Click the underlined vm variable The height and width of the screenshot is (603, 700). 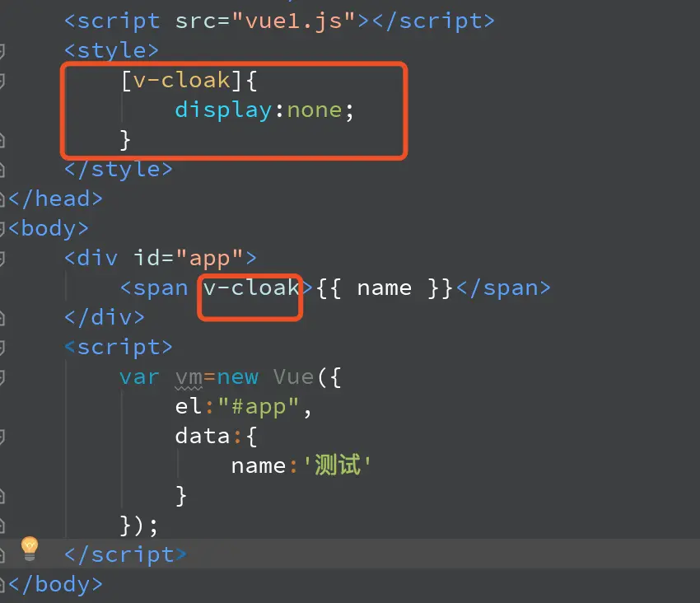[189, 378]
